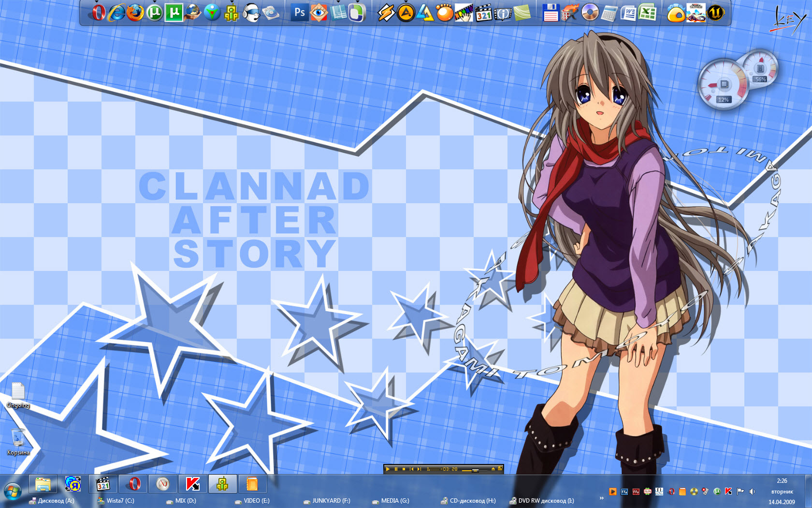Open the yellow QIP flower icon in dock

point(232,13)
